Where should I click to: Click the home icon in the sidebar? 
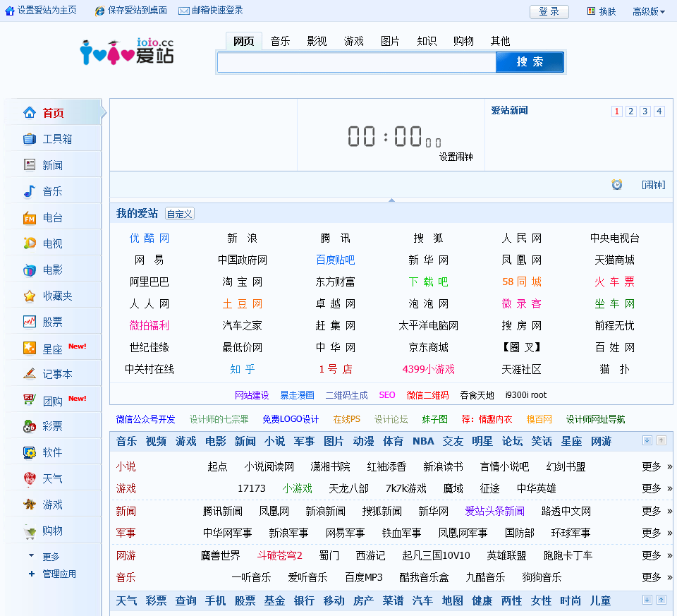30,113
